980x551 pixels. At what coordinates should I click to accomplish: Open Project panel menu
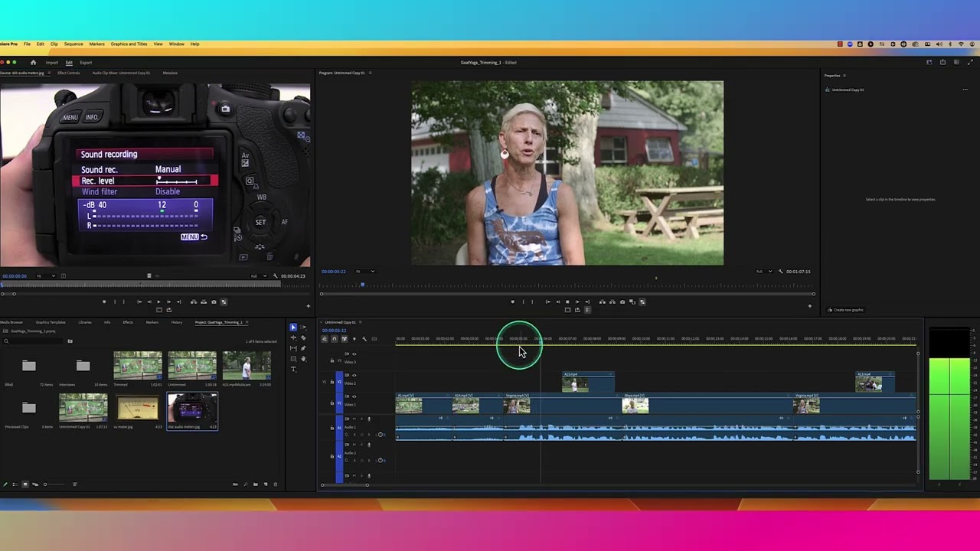pos(246,322)
